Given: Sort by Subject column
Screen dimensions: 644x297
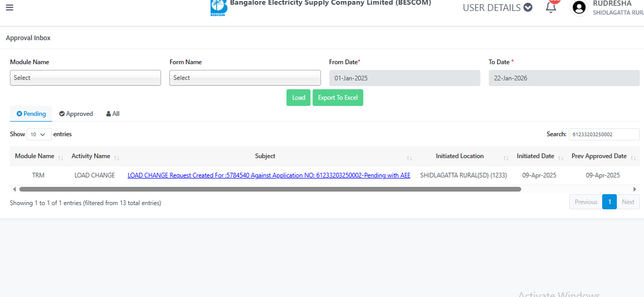Looking at the screenshot, I should click(x=269, y=156).
